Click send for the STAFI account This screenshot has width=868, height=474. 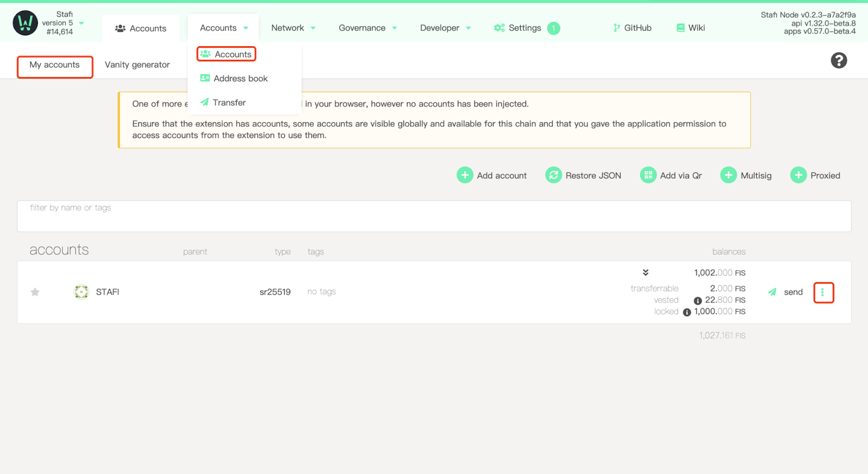click(x=786, y=292)
